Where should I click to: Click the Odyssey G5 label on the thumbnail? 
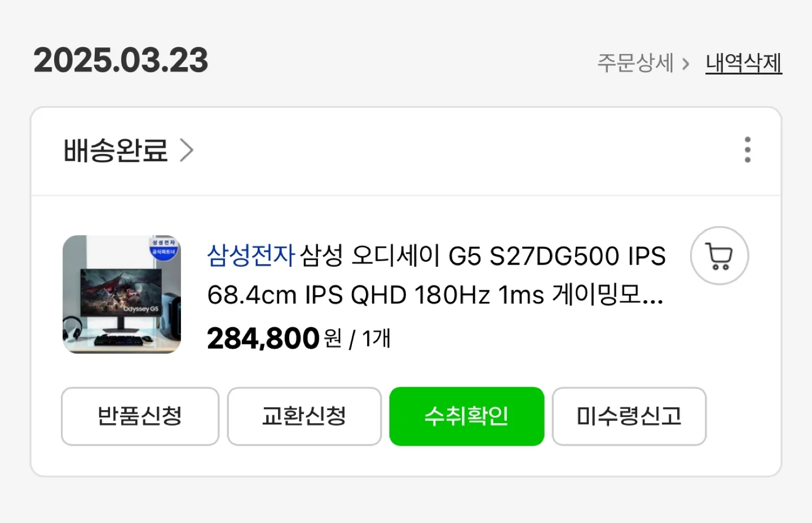(x=141, y=309)
